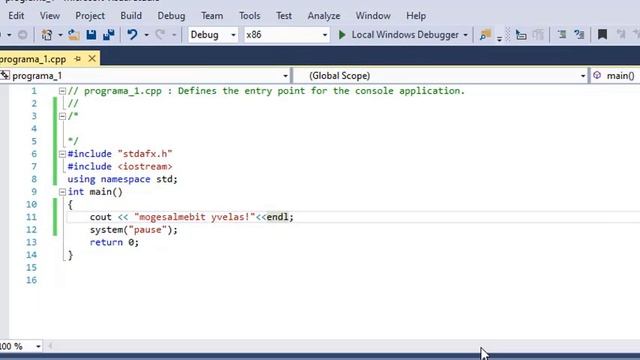This screenshot has height=360, width=640.
Task: Open the Window menu
Action: (x=373, y=16)
